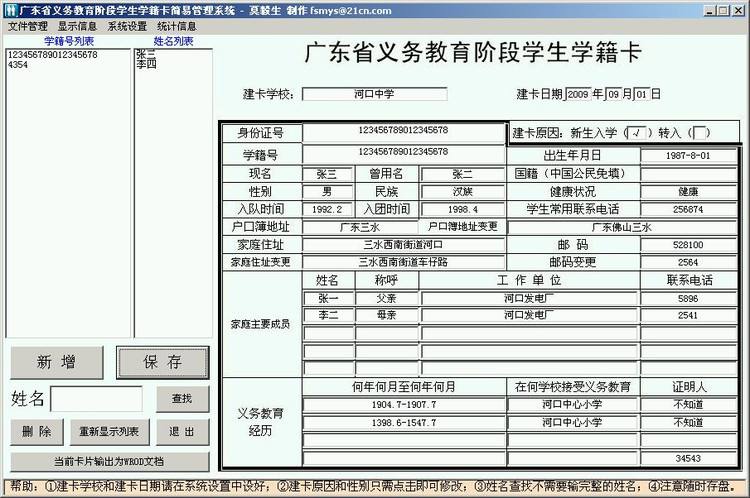750x498 pixels.
Task: Open the 系统设置 menu
Action: [x=127, y=26]
